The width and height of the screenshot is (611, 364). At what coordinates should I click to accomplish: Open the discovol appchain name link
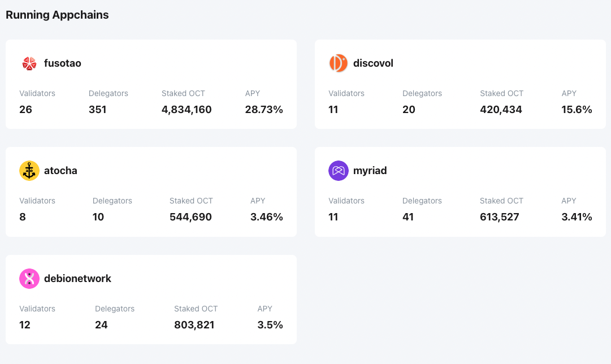[373, 63]
